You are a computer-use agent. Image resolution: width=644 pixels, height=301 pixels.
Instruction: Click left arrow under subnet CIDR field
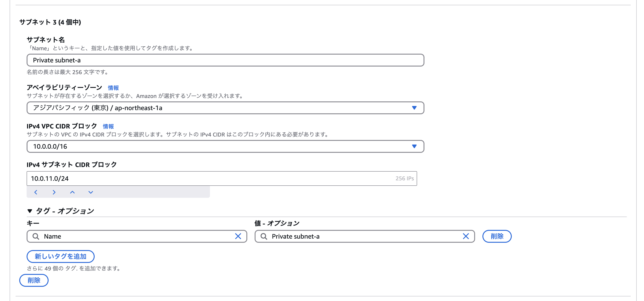pos(36,192)
